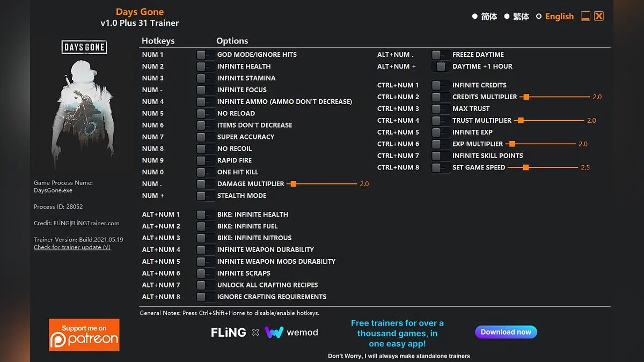Viewport: 644px width, 362px height.
Task: Select Traditional Chinese language option
Action: (x=517, y=17)
